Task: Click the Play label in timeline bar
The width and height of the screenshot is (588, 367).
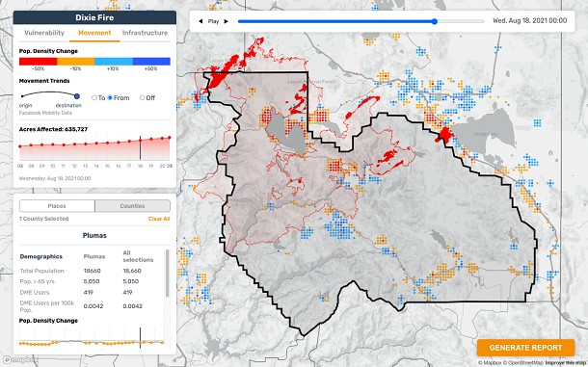Action: pos(213,21)
